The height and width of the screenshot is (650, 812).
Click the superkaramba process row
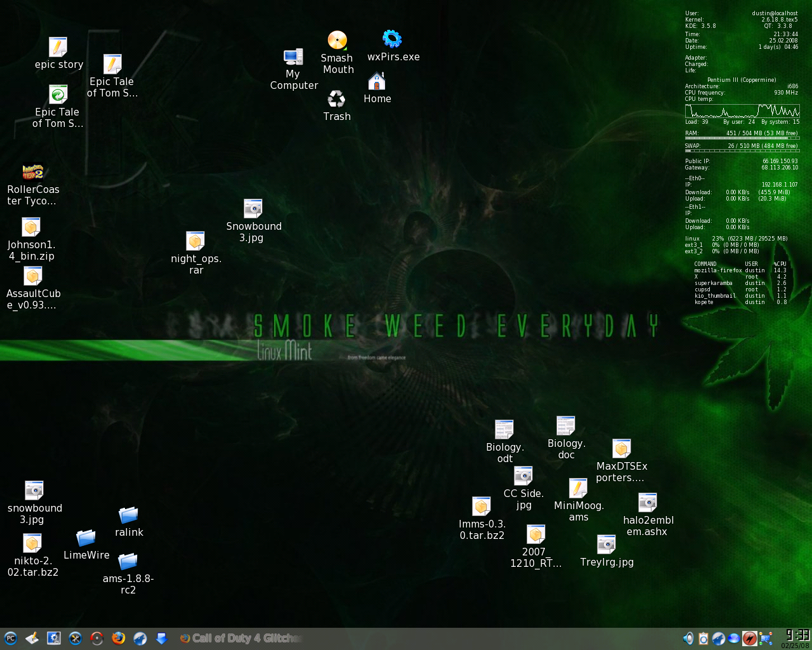point(740,283)
